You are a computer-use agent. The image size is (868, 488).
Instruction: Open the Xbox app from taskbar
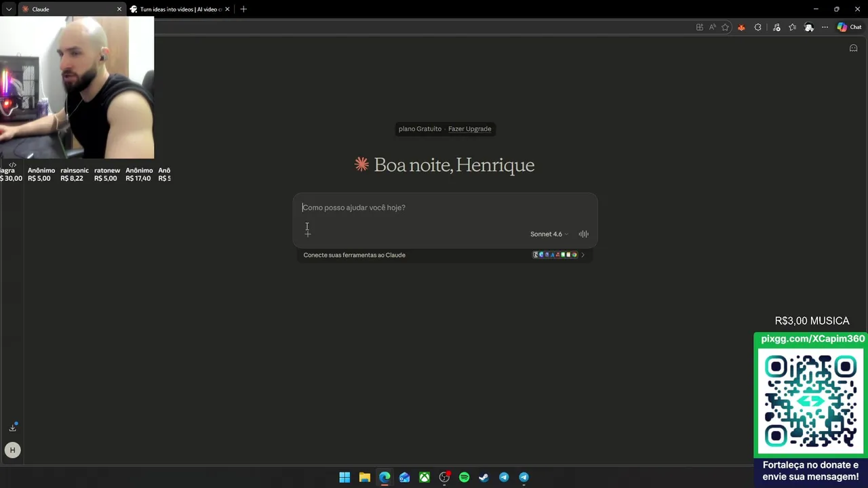pos(424,477)
